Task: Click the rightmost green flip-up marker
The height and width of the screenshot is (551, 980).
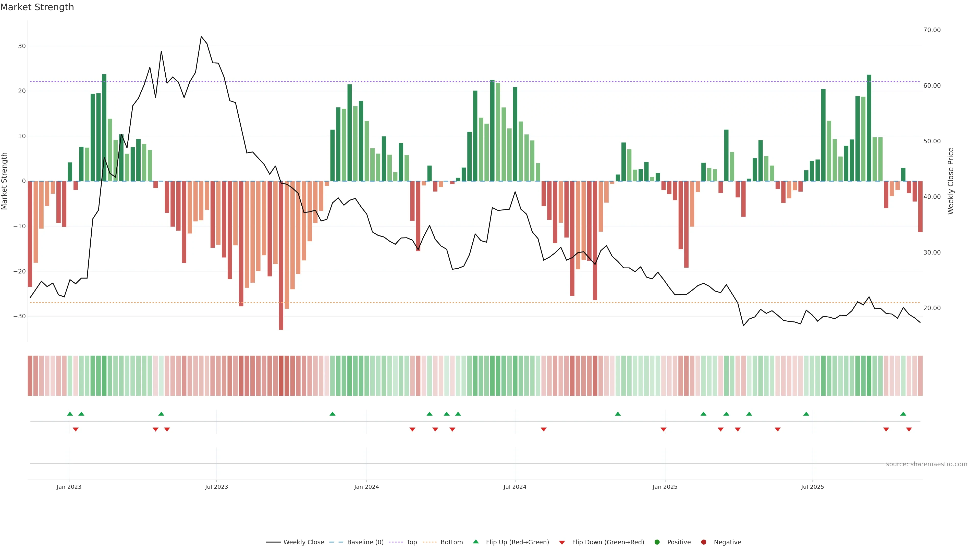Action: (x=903, y=414)
